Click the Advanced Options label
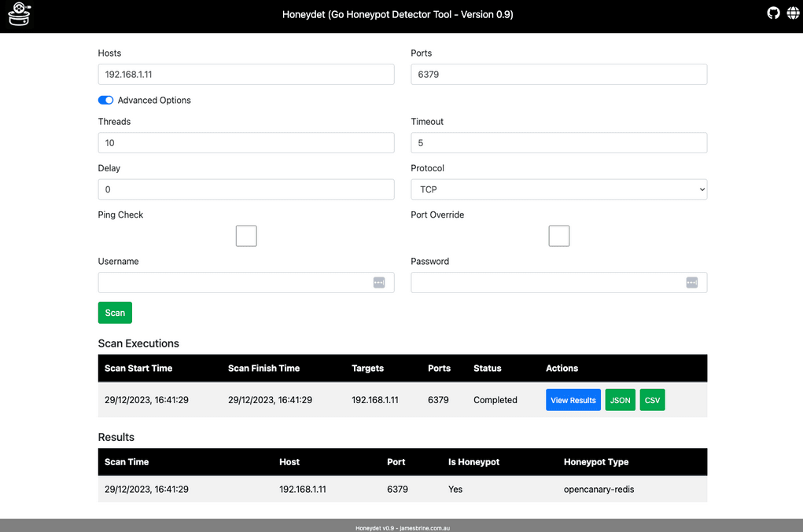The width and height of the screenshot is (803, 532). pos(154,101)
